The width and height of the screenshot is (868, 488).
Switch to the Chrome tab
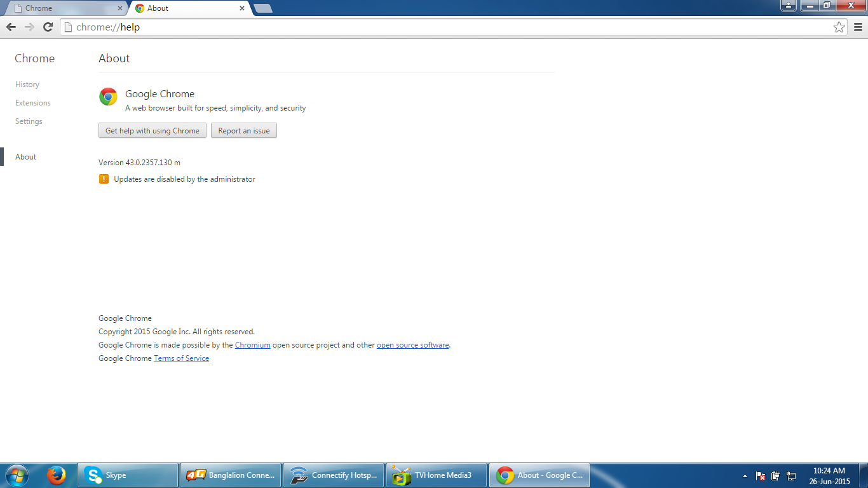click(67, 8)
